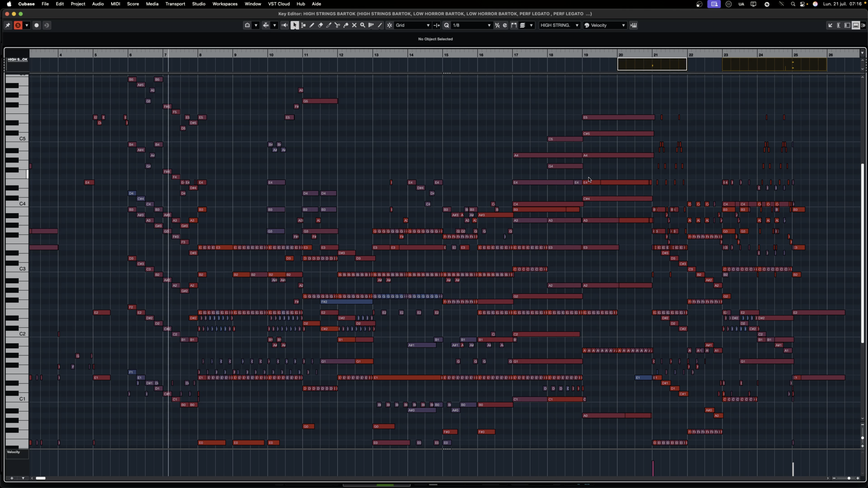Select the Zoom magnifier tool

click(363, 25)
